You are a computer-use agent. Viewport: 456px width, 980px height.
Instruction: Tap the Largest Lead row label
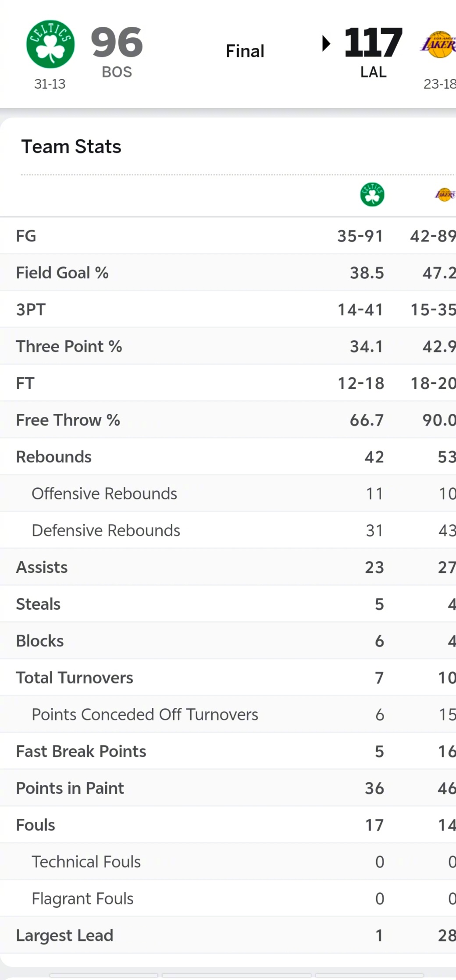(x=64, y=935)
